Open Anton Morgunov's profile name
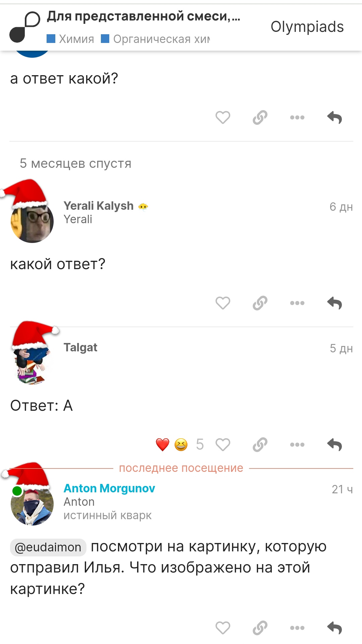The width and height of the screenshot is (362, 644). click(109, 488)
